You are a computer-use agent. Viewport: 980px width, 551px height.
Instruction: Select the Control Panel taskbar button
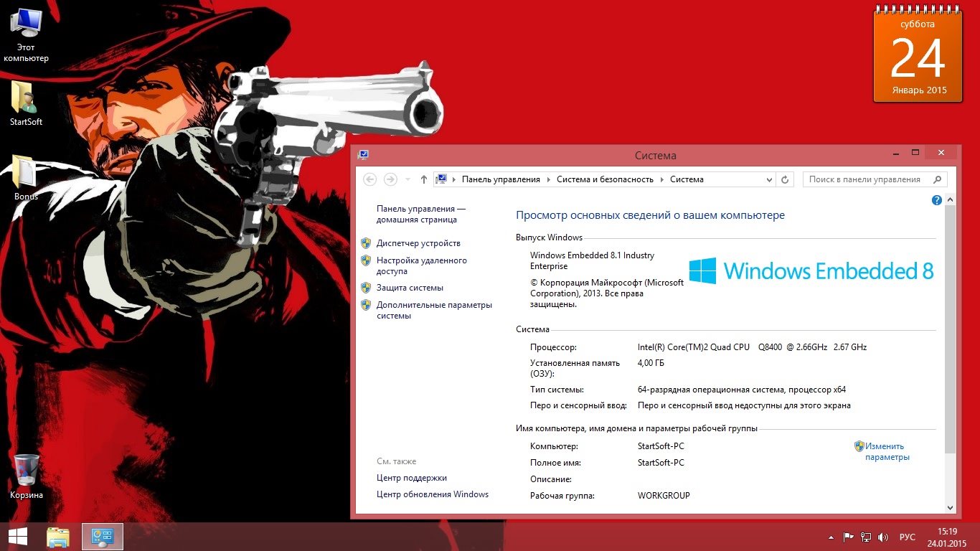tap(103, 537)
